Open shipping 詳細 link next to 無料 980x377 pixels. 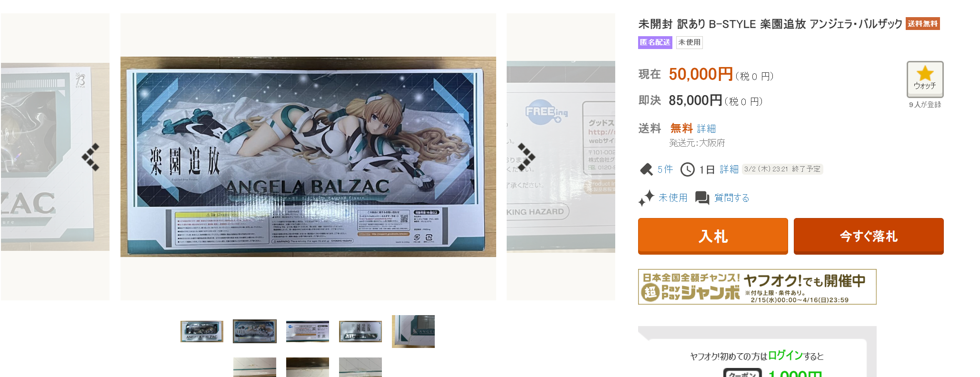point(706,129)
